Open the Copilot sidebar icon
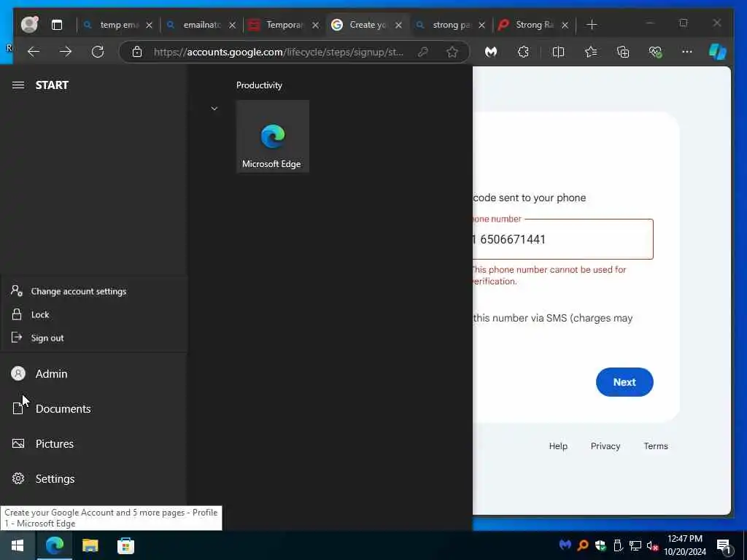The height and width of the screenshot is (560, 747). [718, 52]
